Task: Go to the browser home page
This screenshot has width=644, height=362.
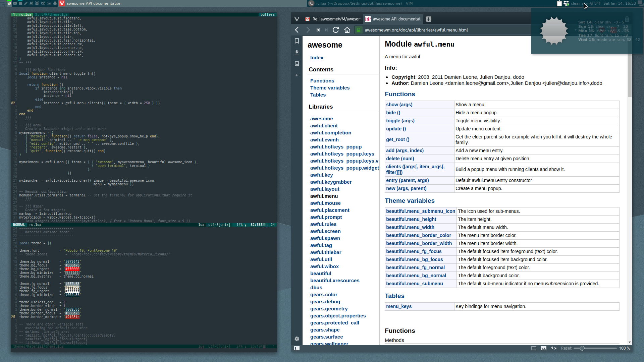Action: [347, 30]
